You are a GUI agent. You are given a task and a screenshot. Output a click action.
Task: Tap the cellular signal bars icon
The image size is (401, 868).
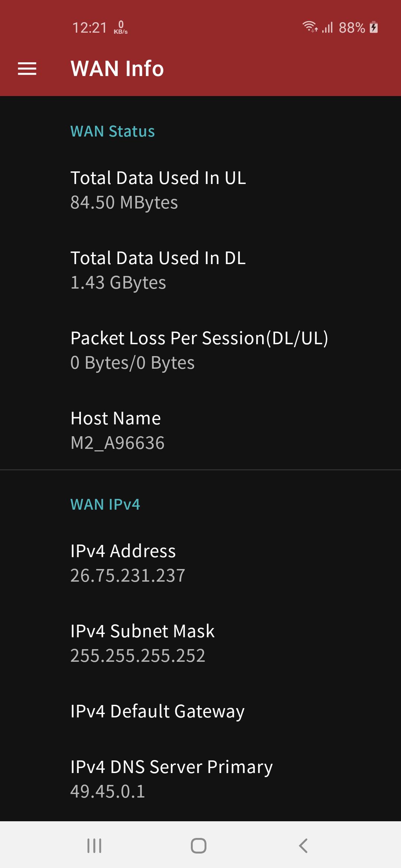point(327,27)
